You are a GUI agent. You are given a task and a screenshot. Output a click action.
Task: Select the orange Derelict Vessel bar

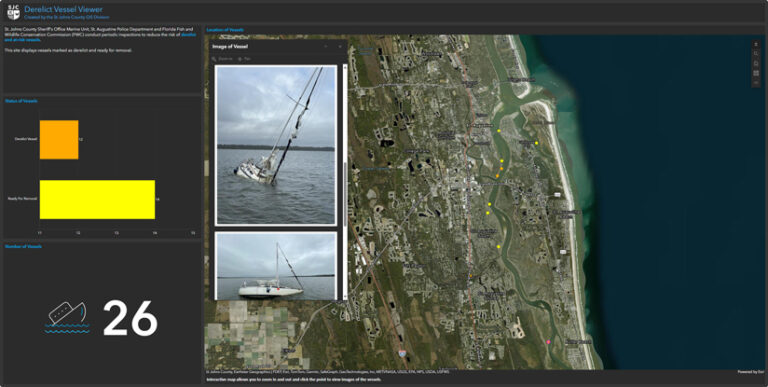pos(59,140)
